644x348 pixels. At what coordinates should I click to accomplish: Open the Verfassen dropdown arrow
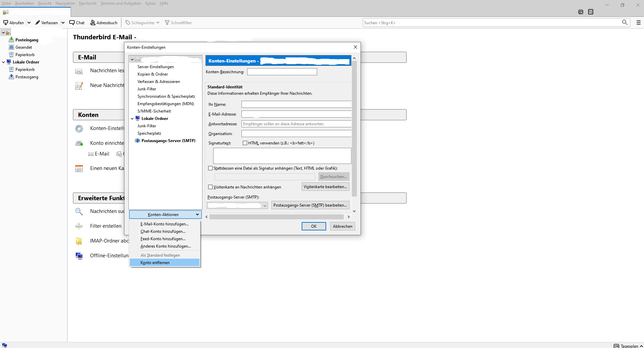point(63,23)
